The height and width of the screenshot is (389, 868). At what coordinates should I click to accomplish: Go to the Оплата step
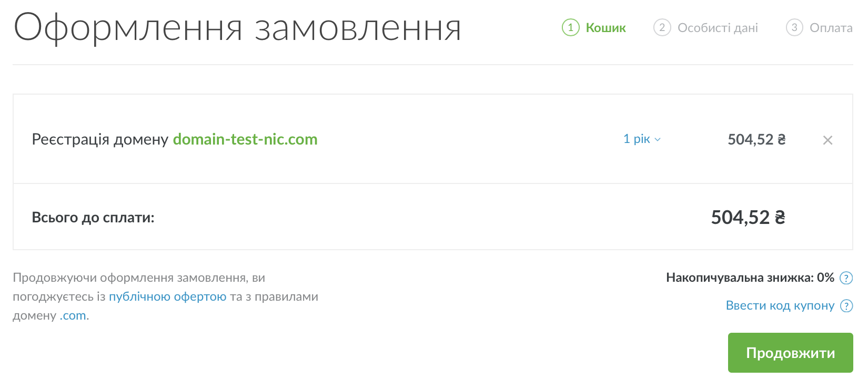tap(831, 28)
